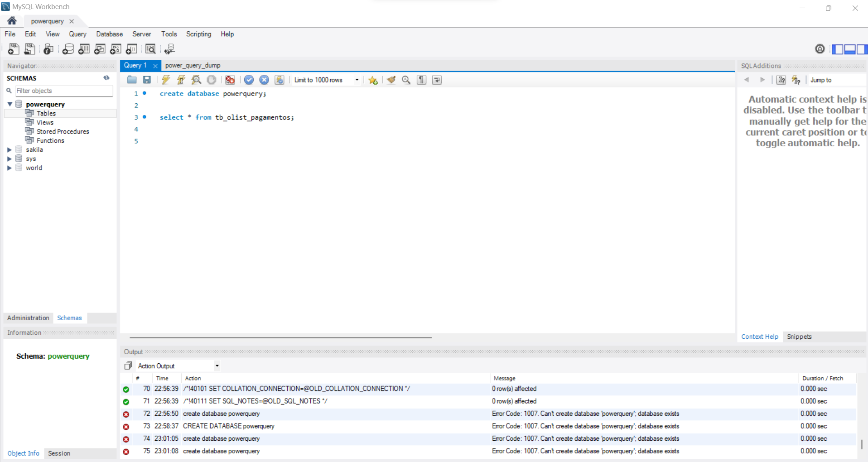Switch to Administration tab
868x462 pixels.
pyautogui.click(x=28, y=318)
